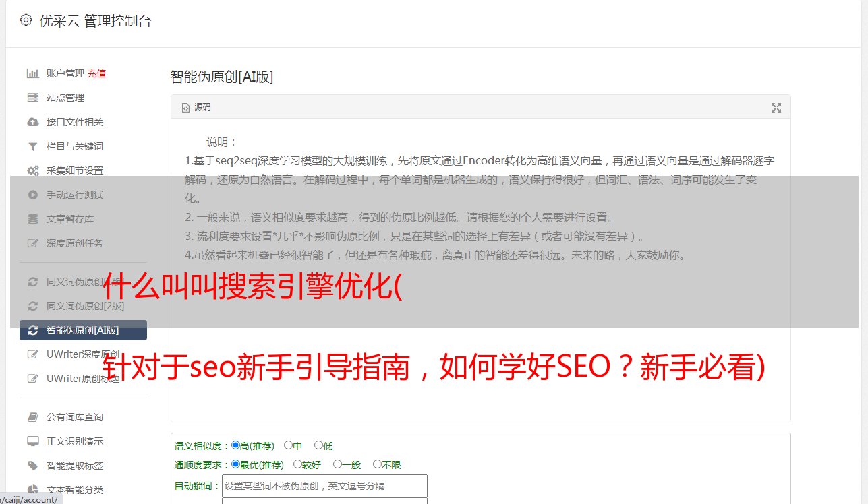This screenshot has width=868, height=504.
Task: Click the 源码 source code button
Action: [x=196, y=107]
